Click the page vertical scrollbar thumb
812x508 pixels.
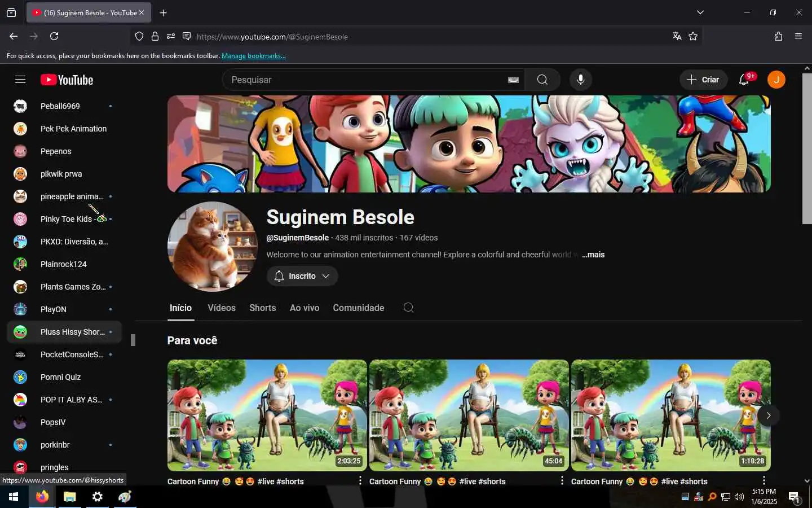[807, 148]
